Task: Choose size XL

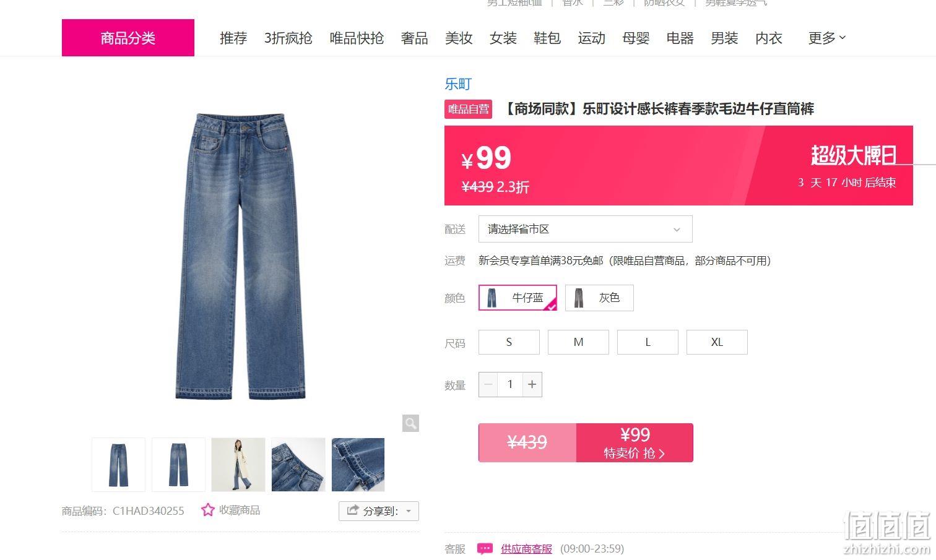Action: coord(717,342)
